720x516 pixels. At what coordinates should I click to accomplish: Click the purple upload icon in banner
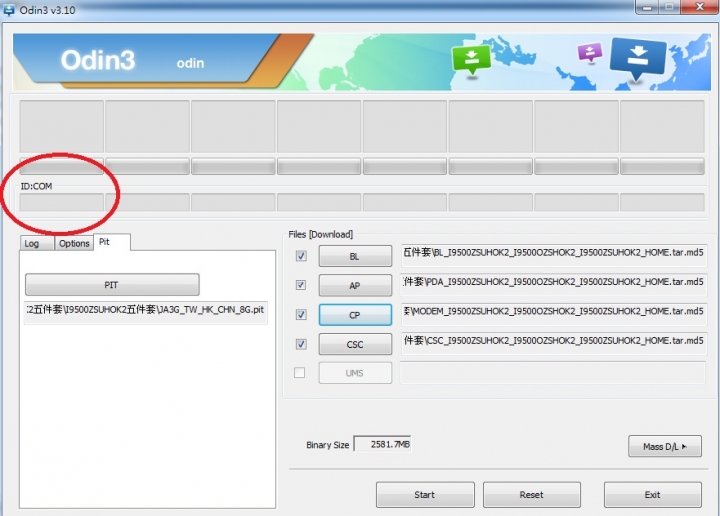[590, 52]
